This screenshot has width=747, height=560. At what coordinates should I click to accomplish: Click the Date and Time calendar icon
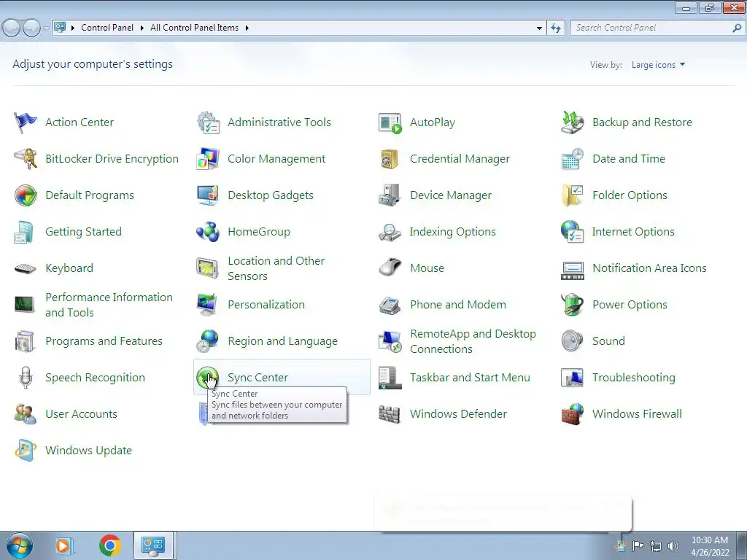573,158
